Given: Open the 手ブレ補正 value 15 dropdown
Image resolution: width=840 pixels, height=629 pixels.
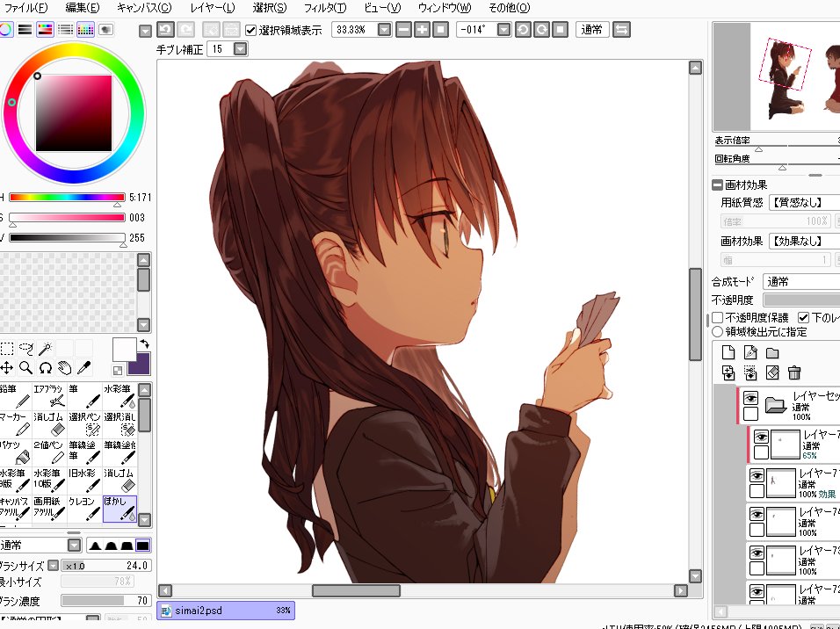Looking at the screenshot, I should coord(241,49).
